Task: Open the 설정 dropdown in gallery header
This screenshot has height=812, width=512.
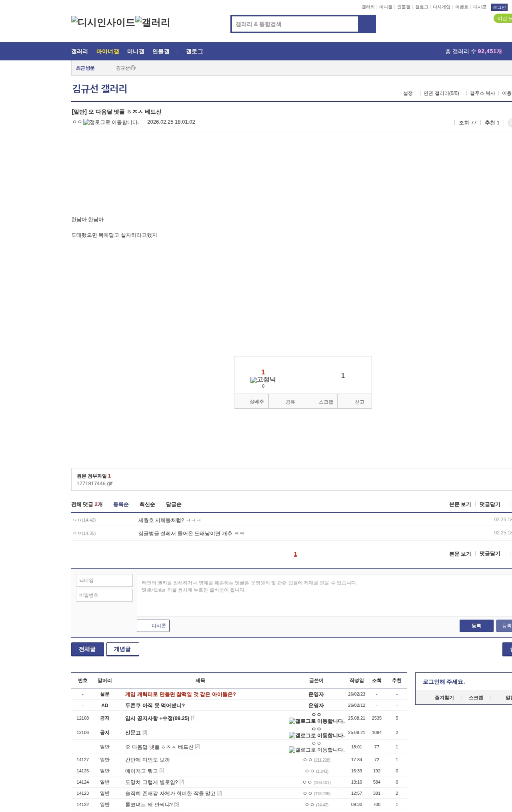Action: (408, 93)
